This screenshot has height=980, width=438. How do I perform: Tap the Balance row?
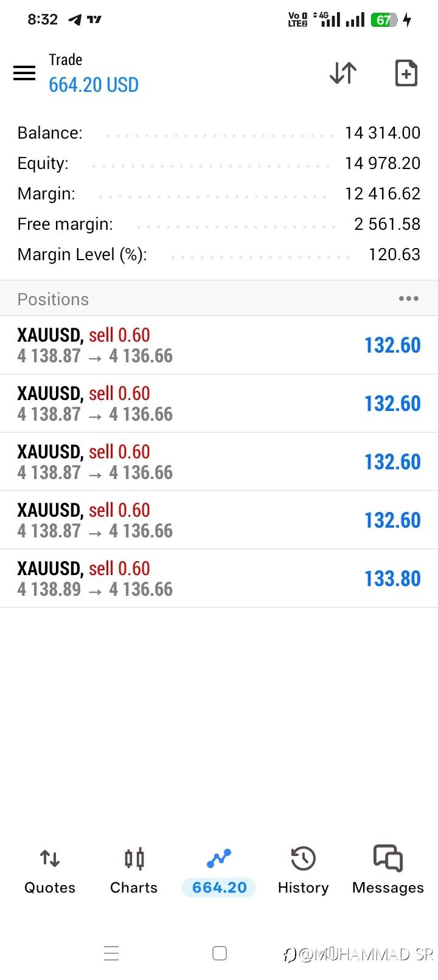coord(219,133)
